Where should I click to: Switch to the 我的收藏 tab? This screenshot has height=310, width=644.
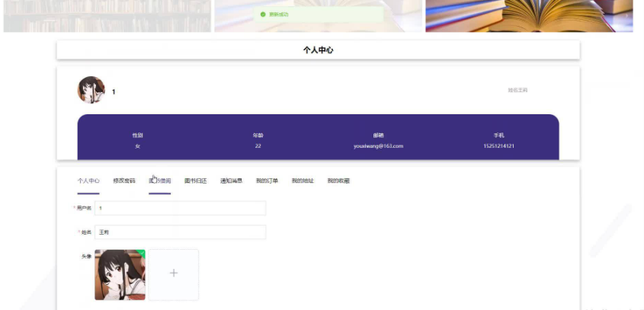[x=338, y=181]
